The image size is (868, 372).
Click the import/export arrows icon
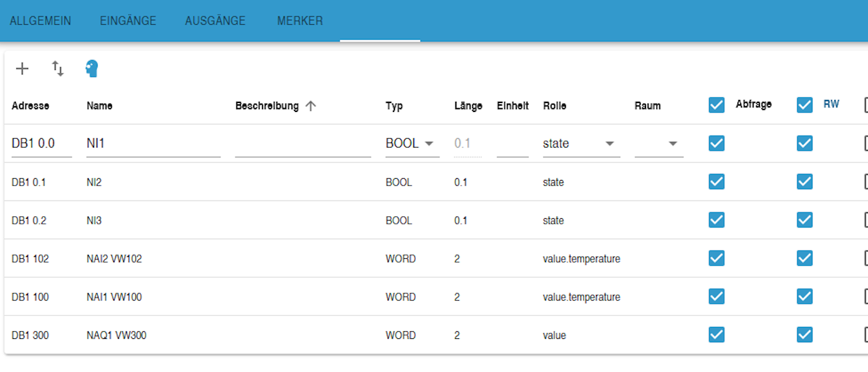[x=58, y=69]
